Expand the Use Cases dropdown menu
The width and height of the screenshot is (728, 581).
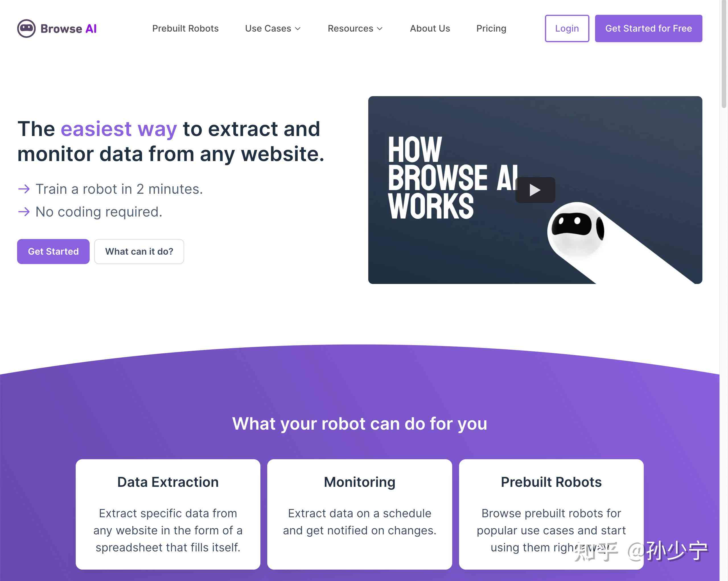(x=273, y=28)
